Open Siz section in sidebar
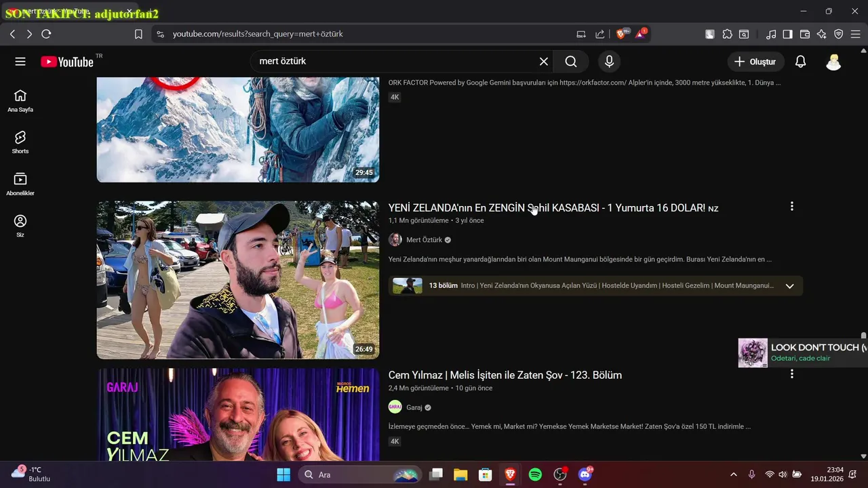Image resolution: width=868 pixels, height=488 pixels. pyautogui.click(x=20, y=226)
